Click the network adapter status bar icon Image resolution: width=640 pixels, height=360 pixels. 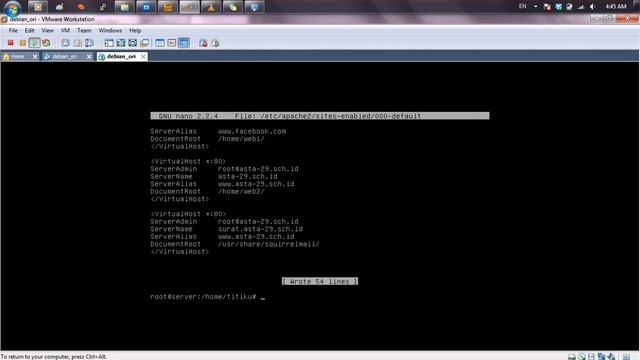[601, 357]
